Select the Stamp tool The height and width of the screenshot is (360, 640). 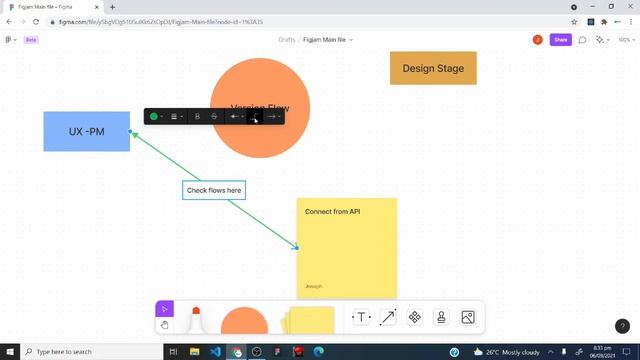coord(441,317)
